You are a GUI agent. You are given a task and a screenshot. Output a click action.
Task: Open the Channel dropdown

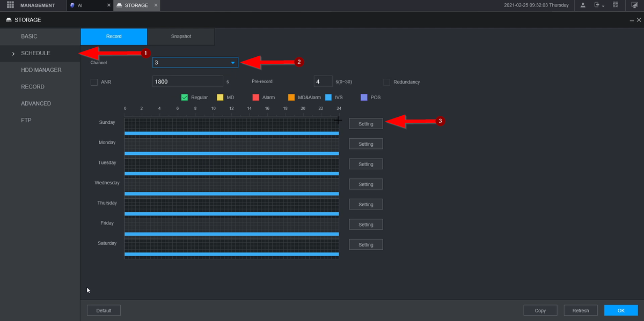(x=195, y=63)
